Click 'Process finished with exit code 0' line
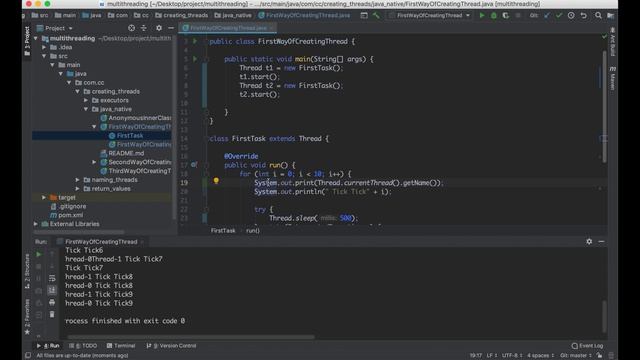640x360 pixels. [x=125, y=321]
